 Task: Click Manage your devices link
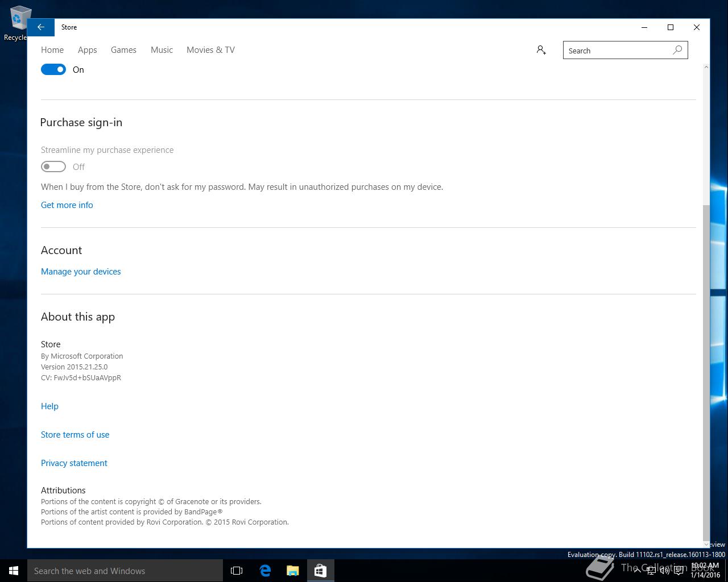[x=81, y=272]
